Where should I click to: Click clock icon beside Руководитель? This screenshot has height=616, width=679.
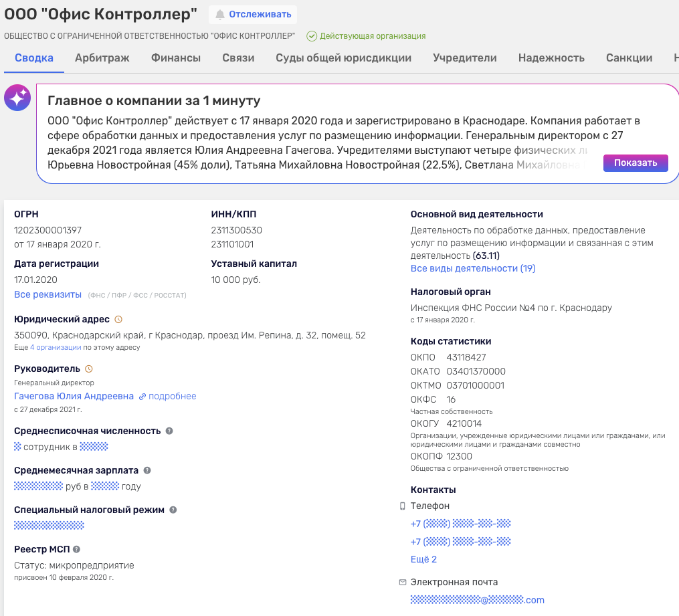click(x=89, y=369)
